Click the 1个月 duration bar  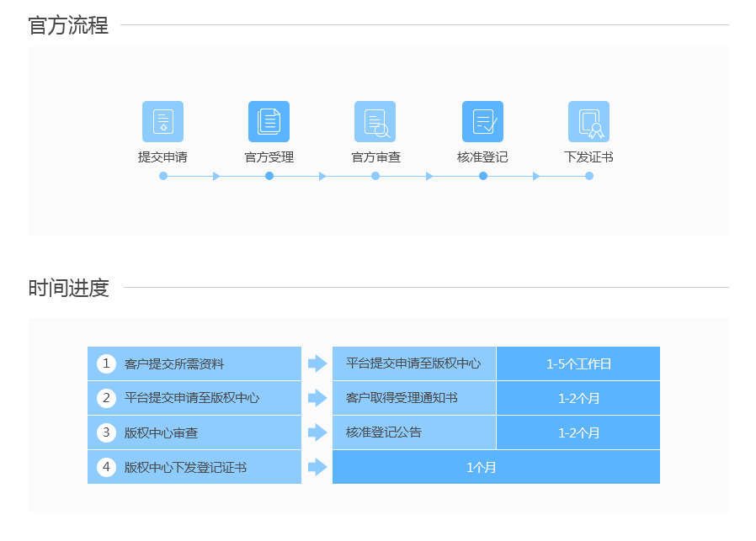pos(496,467)
